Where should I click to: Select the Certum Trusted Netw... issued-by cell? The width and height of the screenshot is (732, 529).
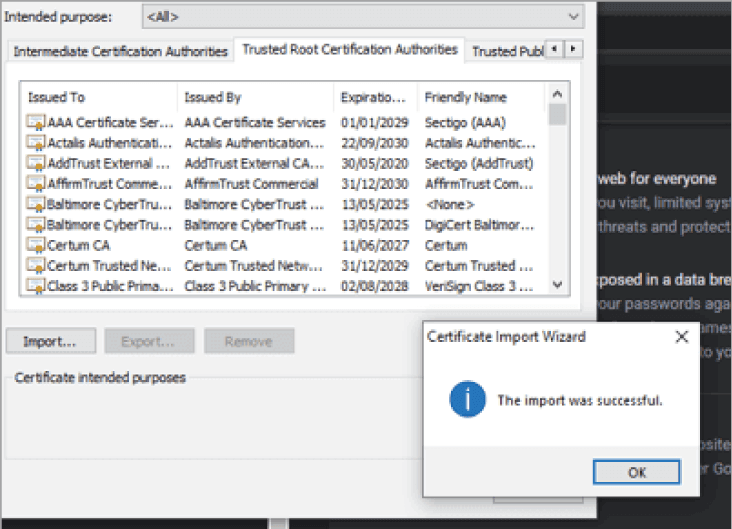253,266
